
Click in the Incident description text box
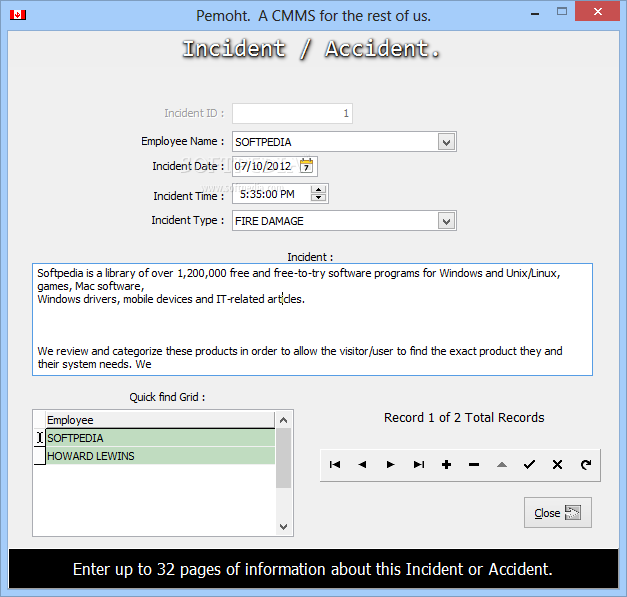pyautogui.click(x=312, y=319)
